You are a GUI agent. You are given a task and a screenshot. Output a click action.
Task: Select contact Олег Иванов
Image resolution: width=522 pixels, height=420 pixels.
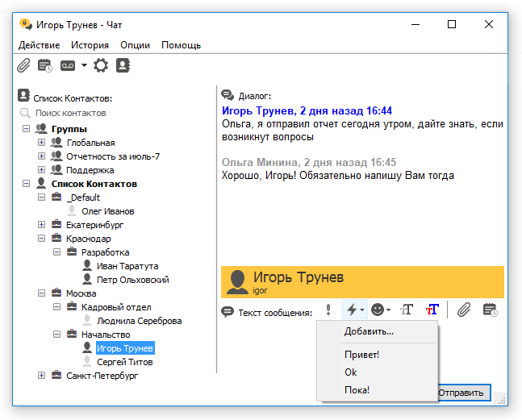point(108,211)
